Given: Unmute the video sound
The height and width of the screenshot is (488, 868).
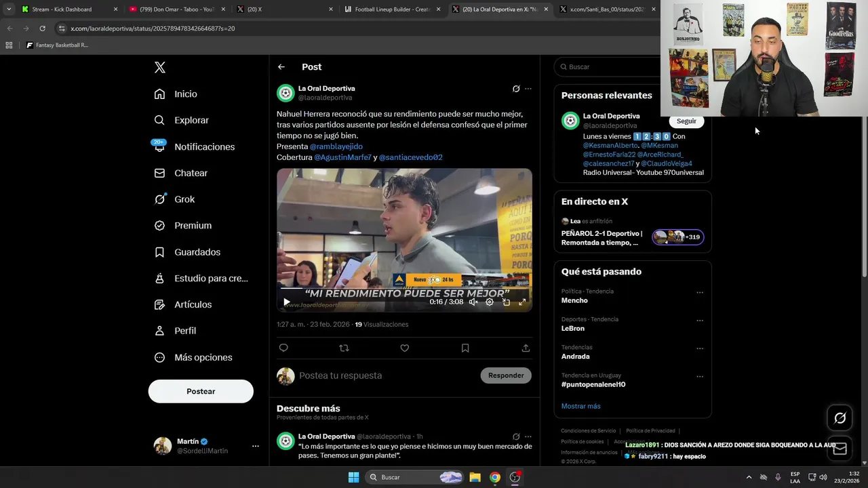Looking at the screenshot, I should (473, 302).
